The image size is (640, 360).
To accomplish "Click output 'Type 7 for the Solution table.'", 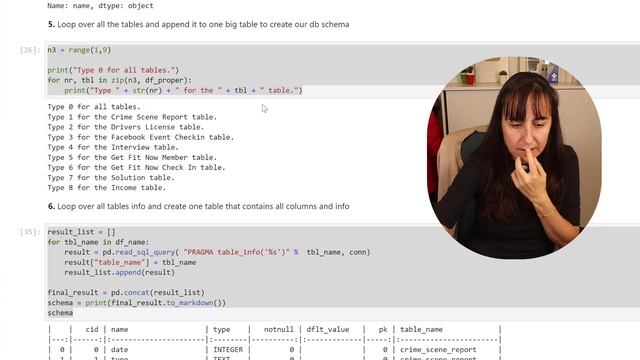I will point(111,178).
